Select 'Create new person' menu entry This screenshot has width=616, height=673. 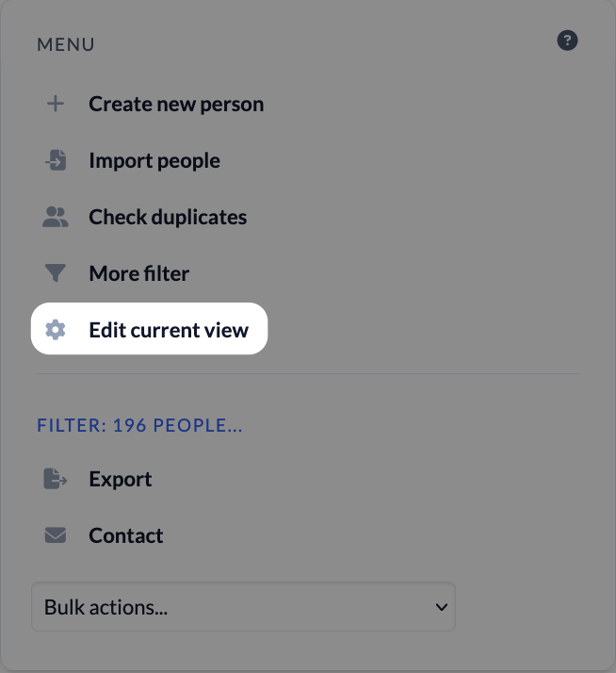[x=176, y=104]
